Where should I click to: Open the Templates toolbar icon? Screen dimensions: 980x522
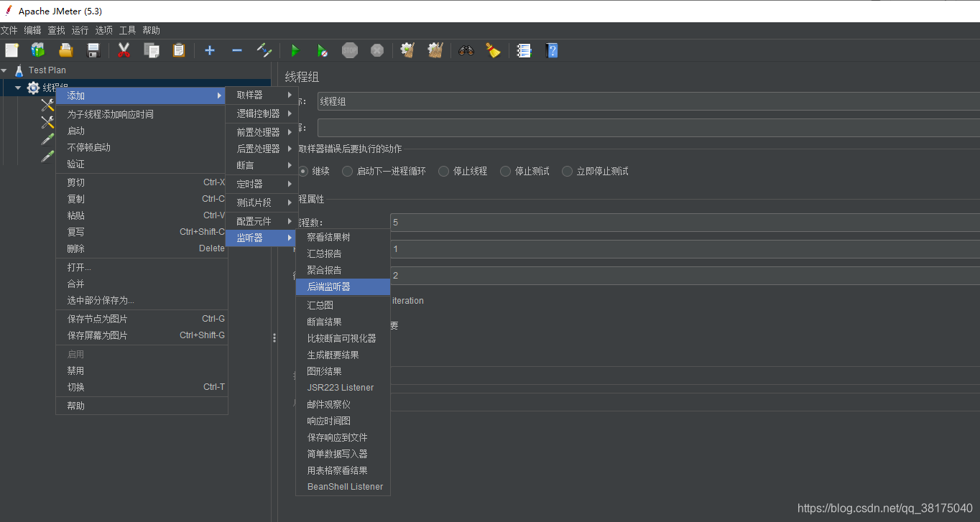click(x=38, y=50)
